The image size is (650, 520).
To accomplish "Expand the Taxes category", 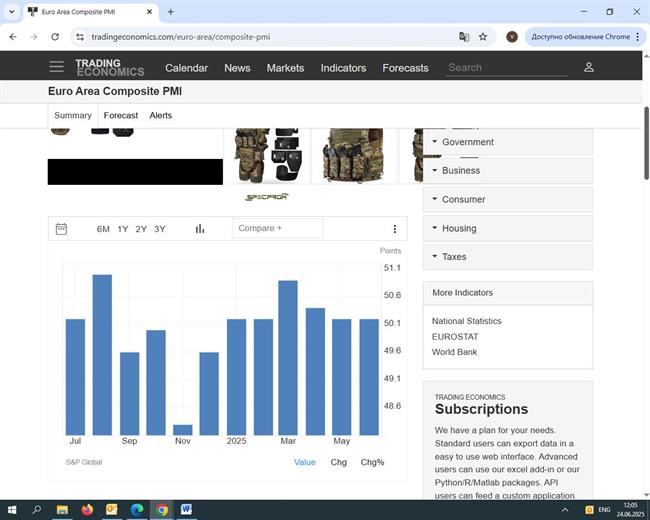I will click(x=508, y=257).
